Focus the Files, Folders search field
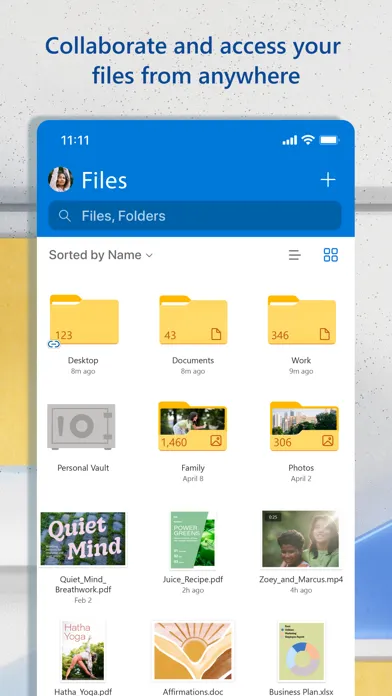This screenshot has height=696, width=392. pos(195,216)
